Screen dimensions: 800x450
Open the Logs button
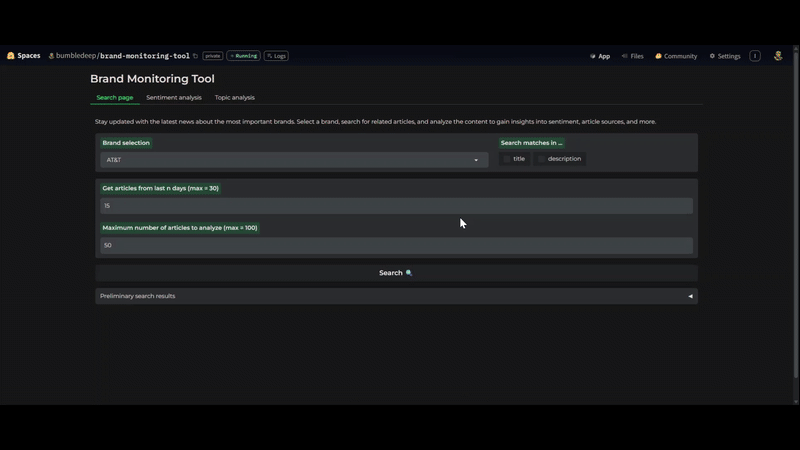click(276, 56)
